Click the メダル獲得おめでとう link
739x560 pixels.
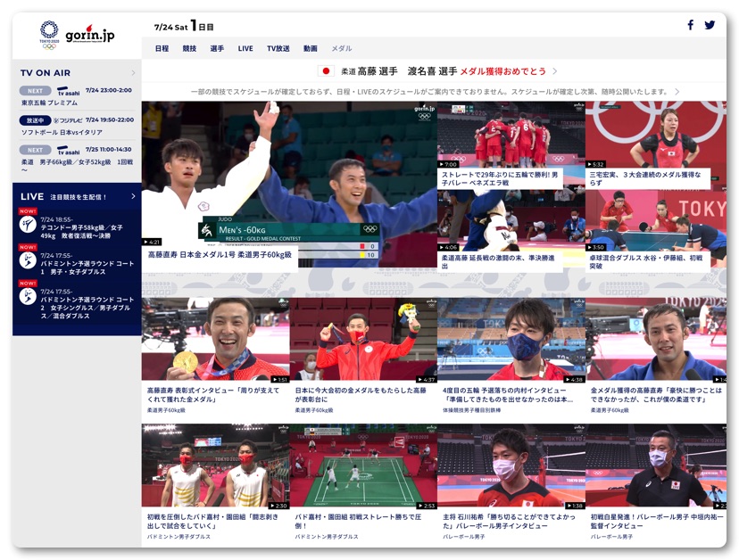pos(502,71)
